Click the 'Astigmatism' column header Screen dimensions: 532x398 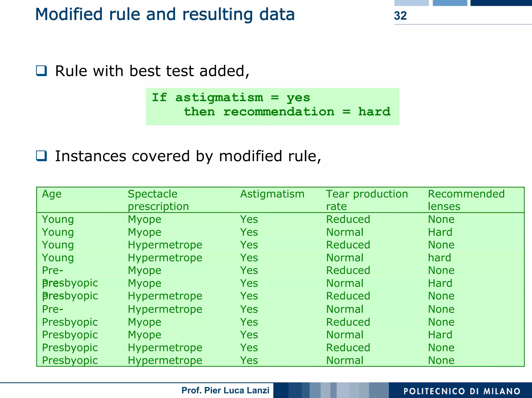coord(272,194)
